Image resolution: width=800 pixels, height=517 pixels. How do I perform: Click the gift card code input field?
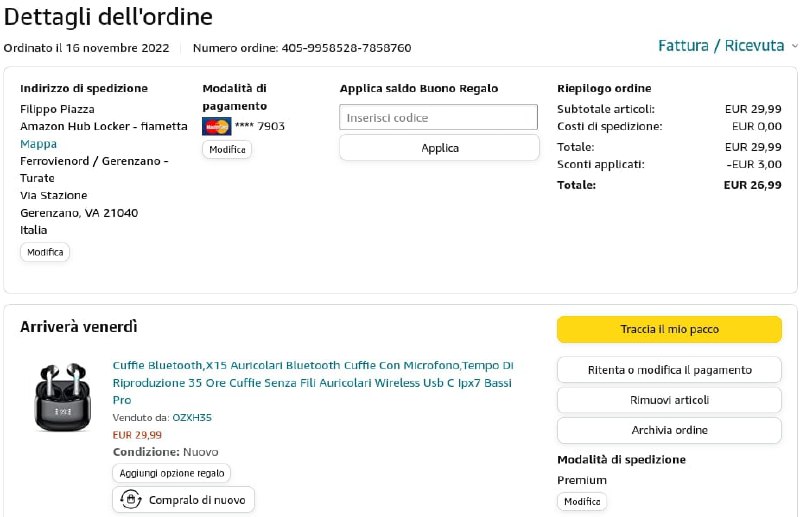[x=438, y=118]
